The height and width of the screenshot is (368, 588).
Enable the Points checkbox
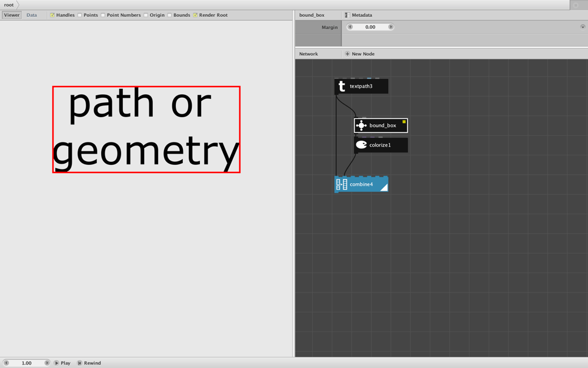click(x=79, y=15)
